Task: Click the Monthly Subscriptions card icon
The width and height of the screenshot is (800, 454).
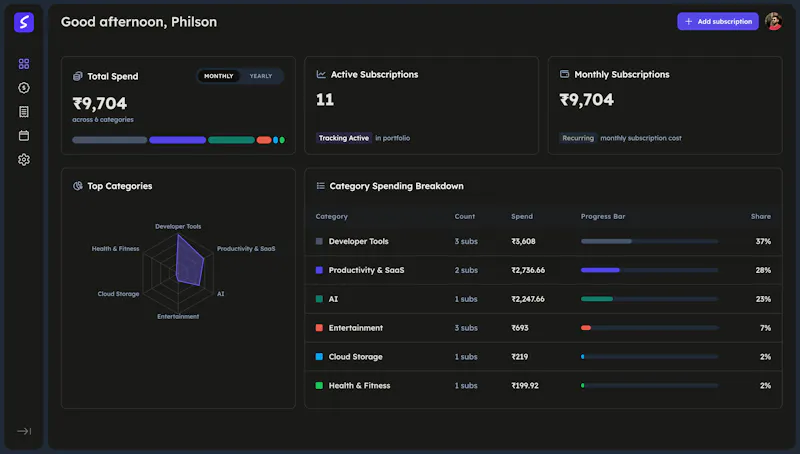Action: pyautogui.click(x=564, y=74)
